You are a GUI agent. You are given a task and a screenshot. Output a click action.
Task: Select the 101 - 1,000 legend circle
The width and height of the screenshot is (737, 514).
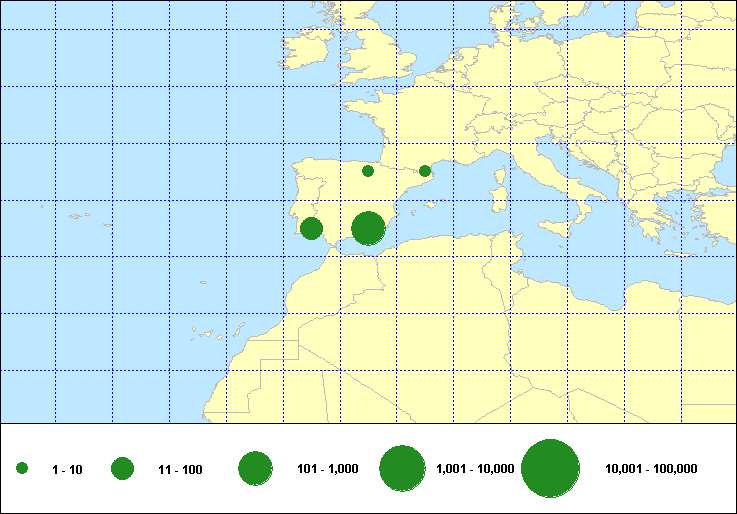click(x=256, y=469)
